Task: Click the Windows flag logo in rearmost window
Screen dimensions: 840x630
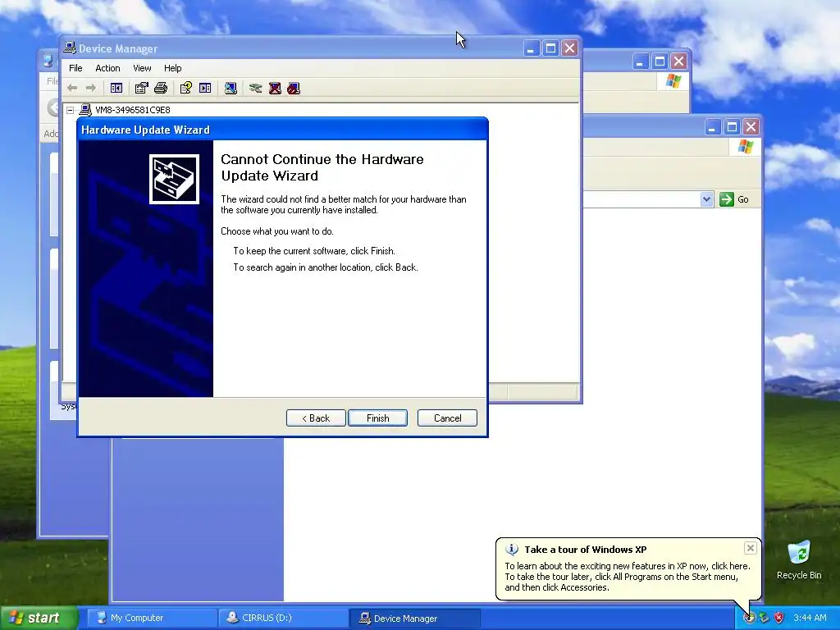Action: pos(673,81)
